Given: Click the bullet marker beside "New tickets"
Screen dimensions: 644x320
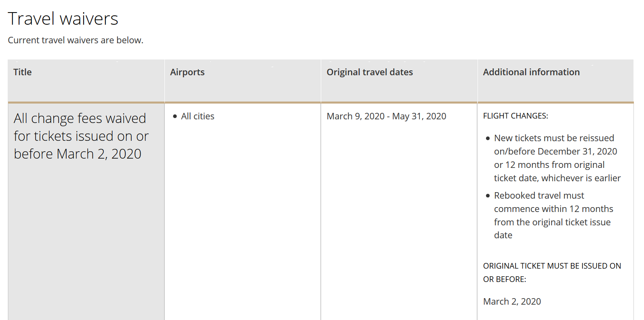Looking at the screenshot, I should click(488, 138).
